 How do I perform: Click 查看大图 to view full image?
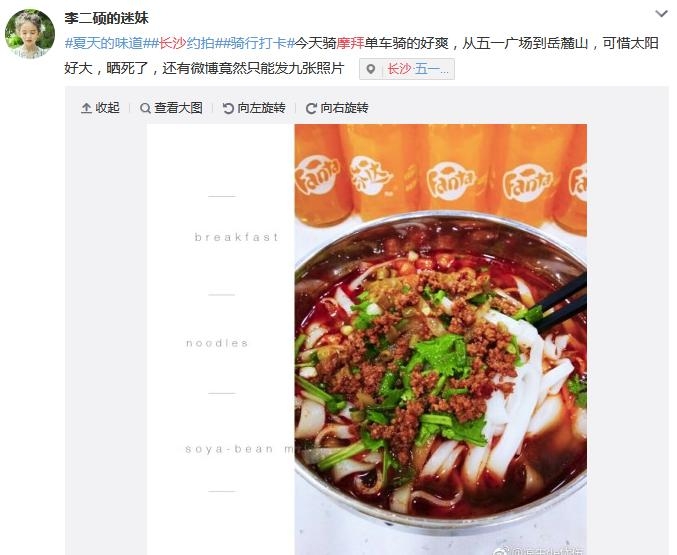click(x=178, y=108)
